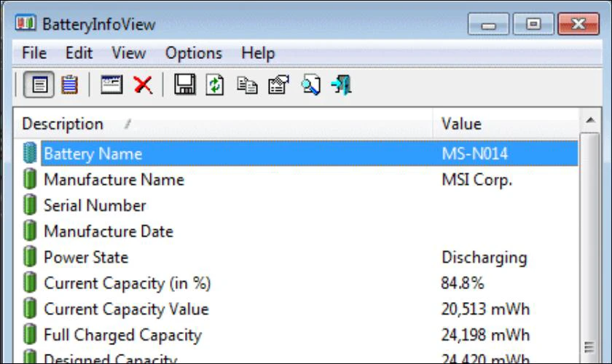The image size is (612, 364).
Task: Open the Edit menu
Action: pos(78,53)
